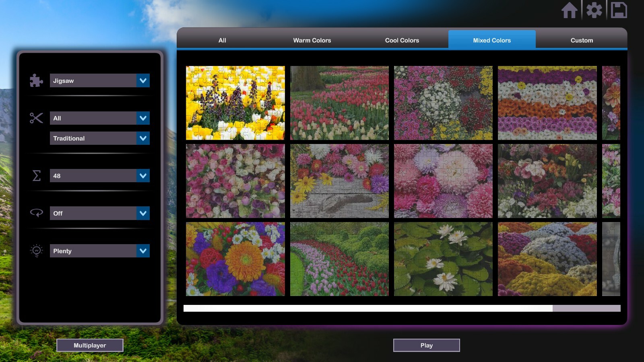Click the hint lightbulb icon
644x362 pixels.
(36, 251)
